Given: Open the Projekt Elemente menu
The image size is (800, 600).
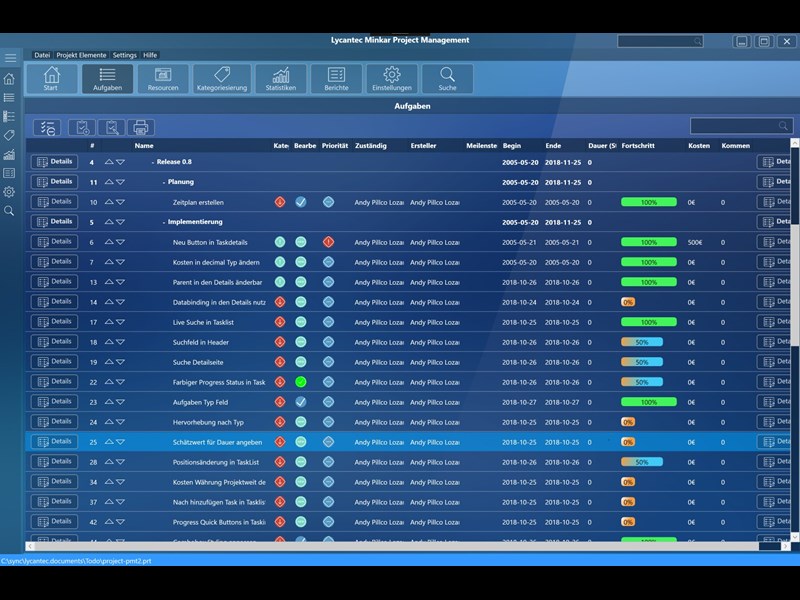Looking at the screenshot, I should (x=81, y=55).
